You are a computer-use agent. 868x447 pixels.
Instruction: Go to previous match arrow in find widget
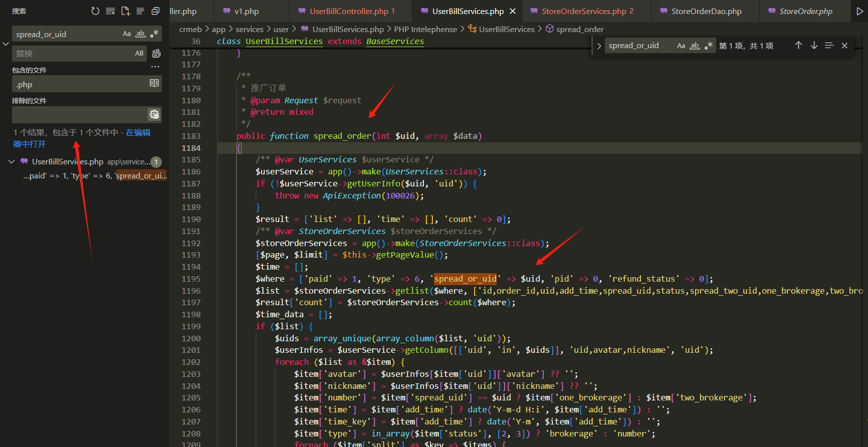(x=798, y=46)
